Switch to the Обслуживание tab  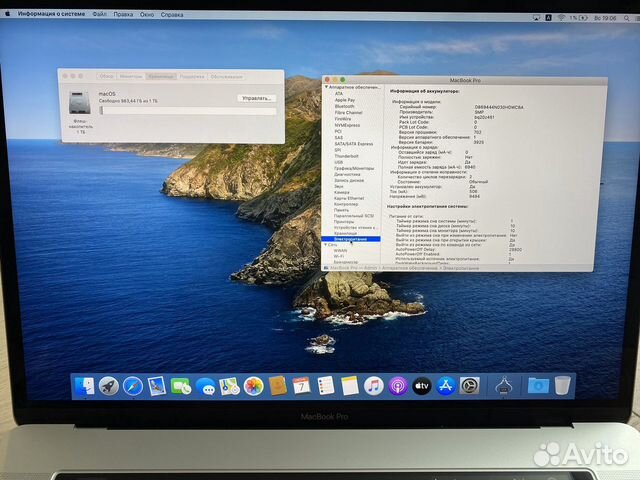[x=227, y=76]
